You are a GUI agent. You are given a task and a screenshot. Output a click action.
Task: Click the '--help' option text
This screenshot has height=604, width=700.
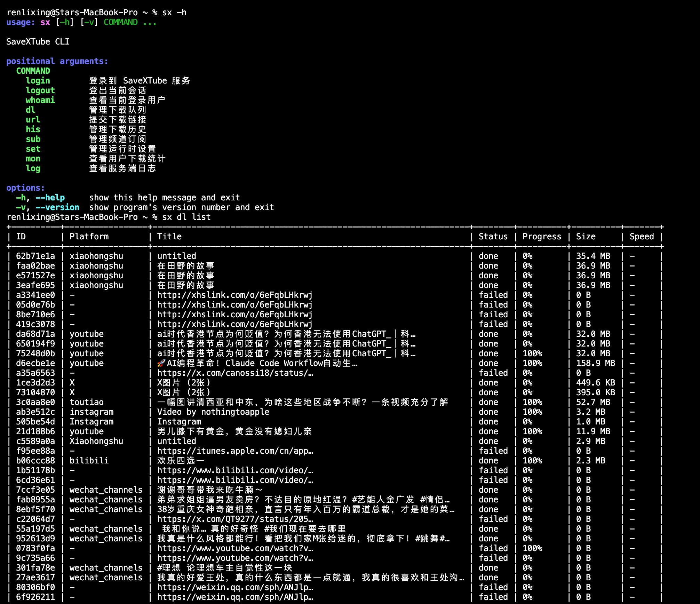tap(50, 198)
